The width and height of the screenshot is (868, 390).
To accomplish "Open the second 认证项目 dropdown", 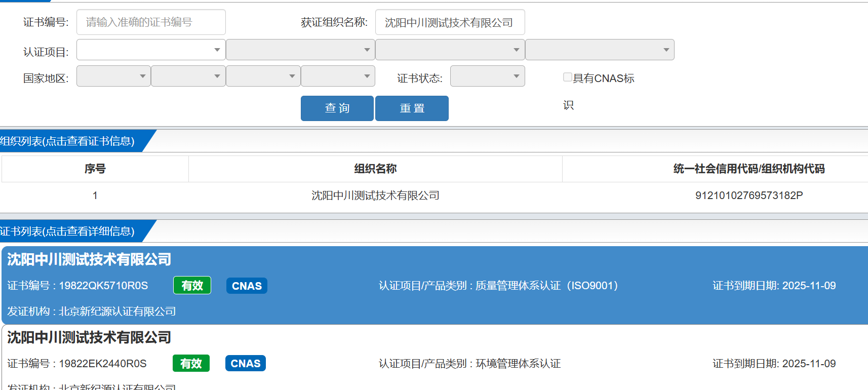I will 300,50.
